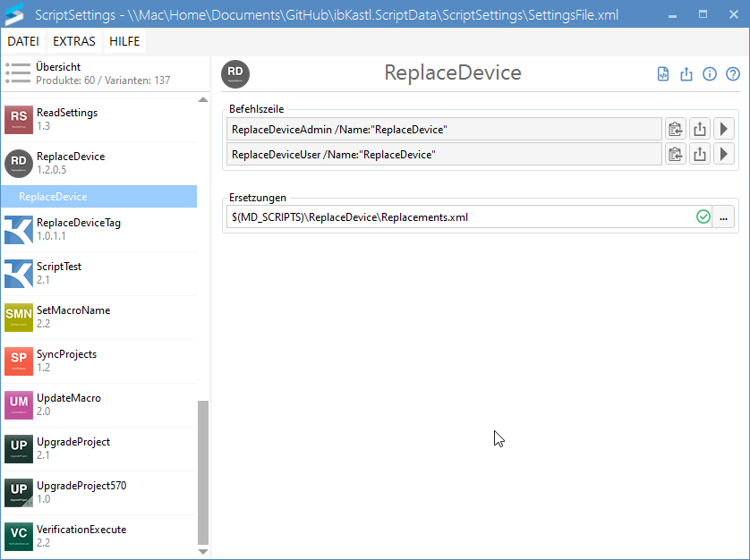Open the EXTRAS menu
The height and width of the screenshot is (560, 750).
pyautogui.click(x=74, y=42)
